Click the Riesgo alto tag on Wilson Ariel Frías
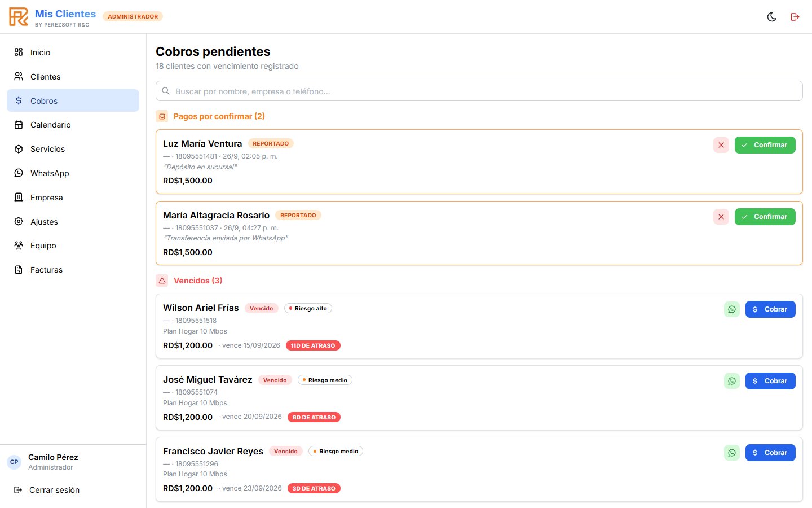Screen dimensions: 812x508 308,308
